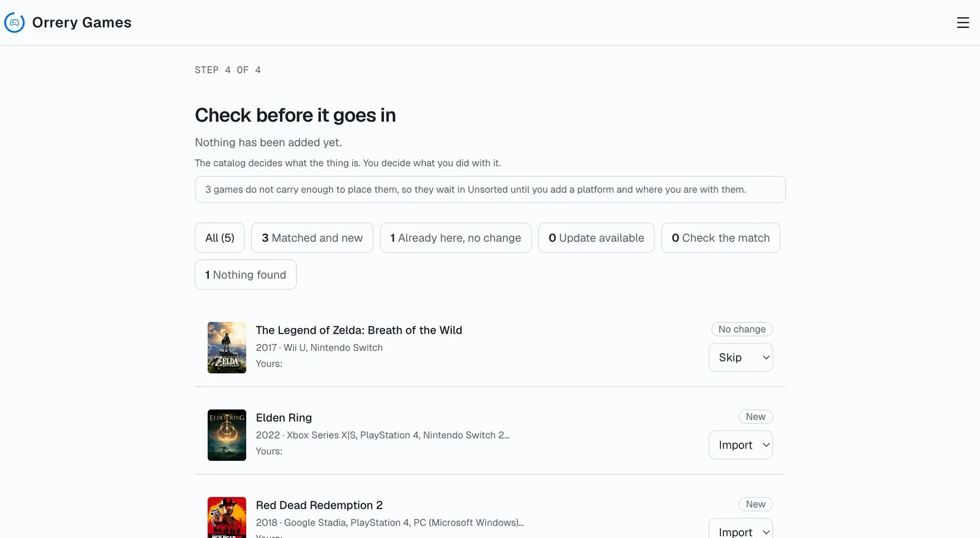Filter by Update available
The height and width of the screenshot is (538, 980).
(x=597, y=237)
